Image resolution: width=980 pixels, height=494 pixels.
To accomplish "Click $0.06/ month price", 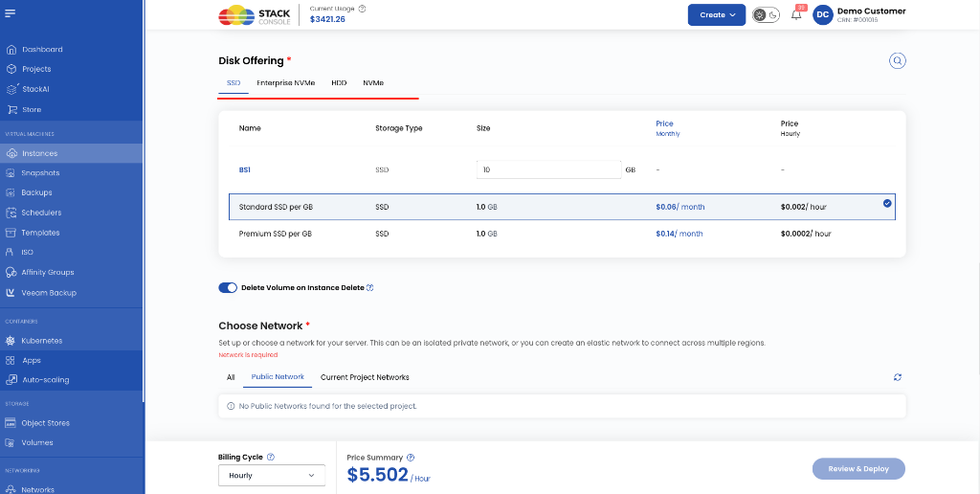I will [680, 207].
